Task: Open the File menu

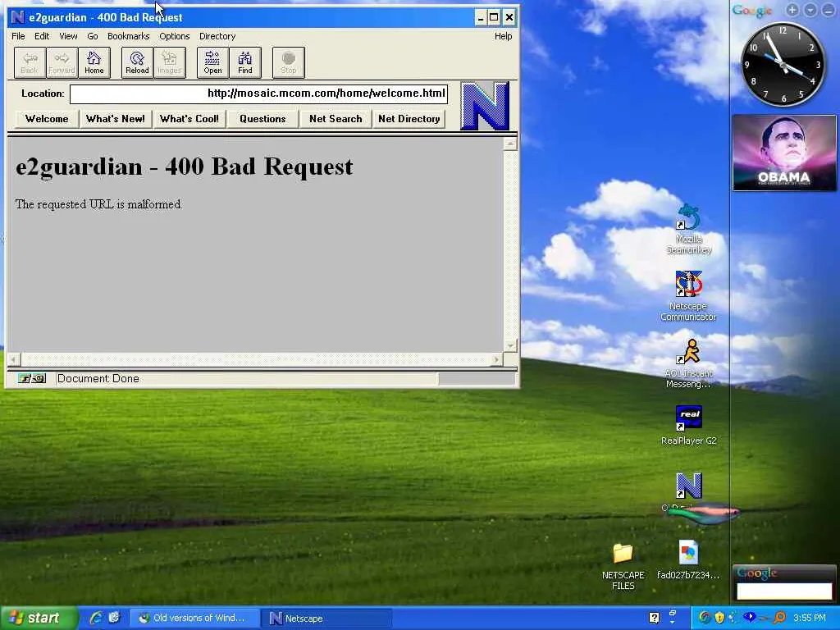Action: tap(18, 36)
